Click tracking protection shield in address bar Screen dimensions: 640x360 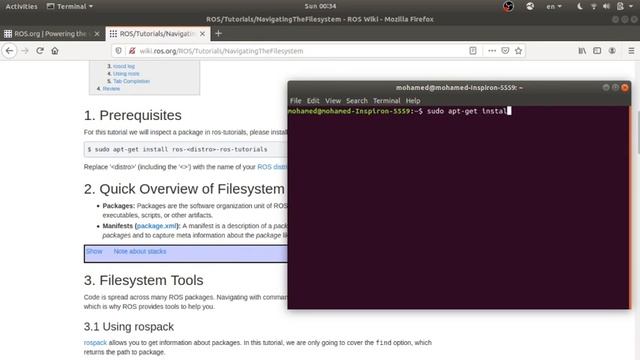pyautogui.click(x=118, y=51)
